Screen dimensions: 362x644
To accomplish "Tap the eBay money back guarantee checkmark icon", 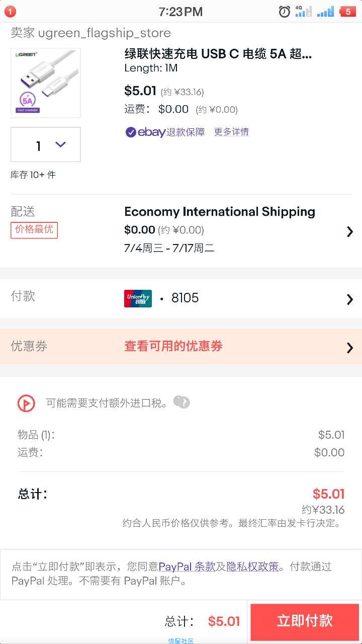I will (x=131, y=132).
